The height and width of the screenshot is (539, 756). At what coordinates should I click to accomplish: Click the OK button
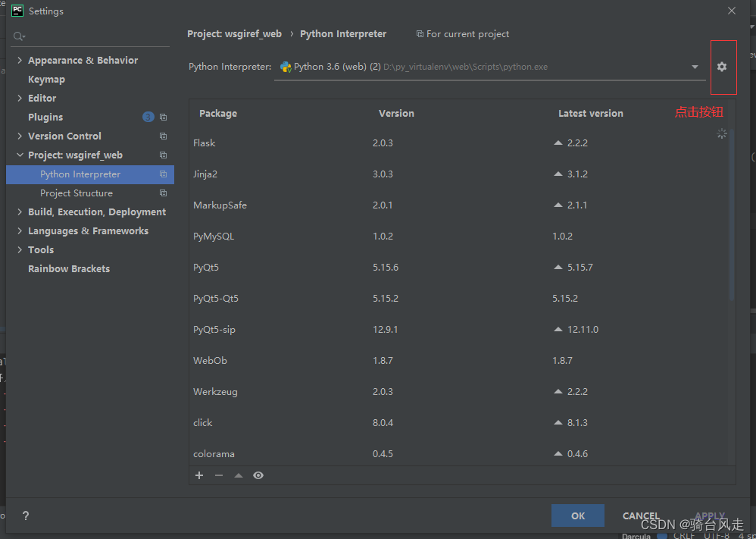[578, 515]
